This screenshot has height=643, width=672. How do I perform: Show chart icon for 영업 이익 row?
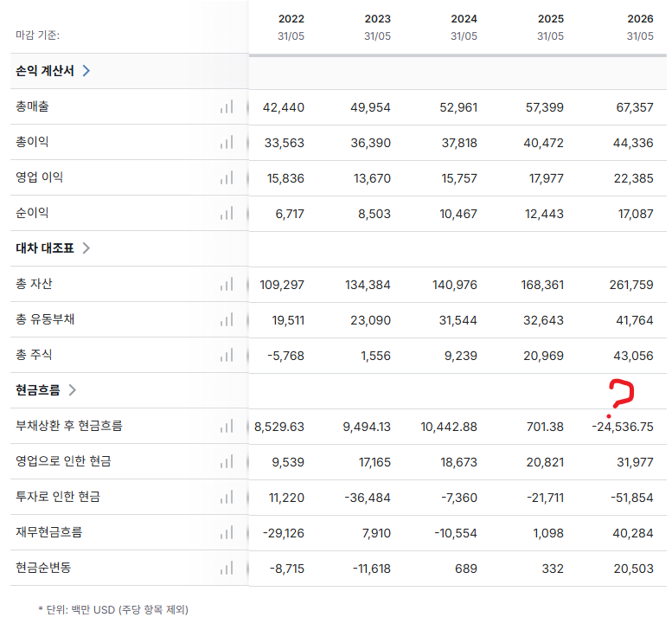coord(227,177)
